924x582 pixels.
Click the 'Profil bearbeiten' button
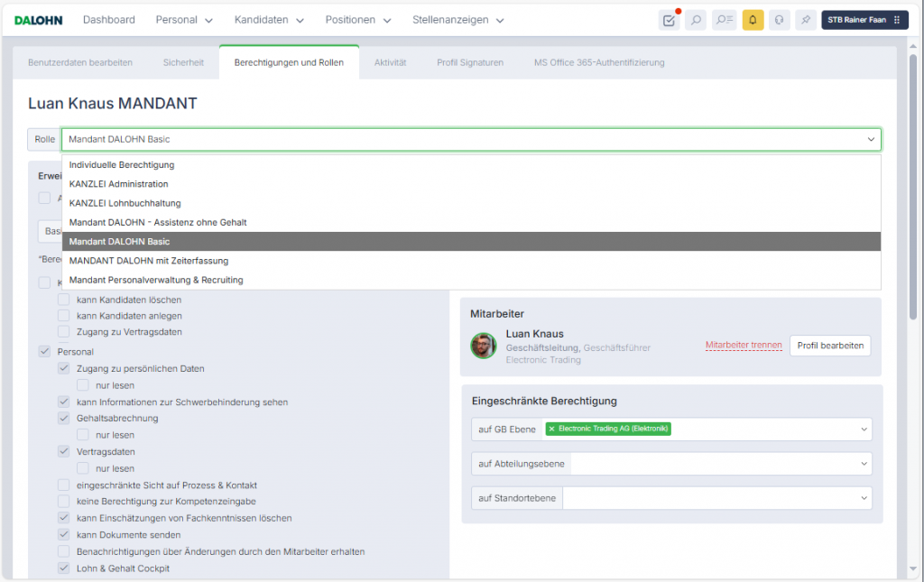[829, 346]
